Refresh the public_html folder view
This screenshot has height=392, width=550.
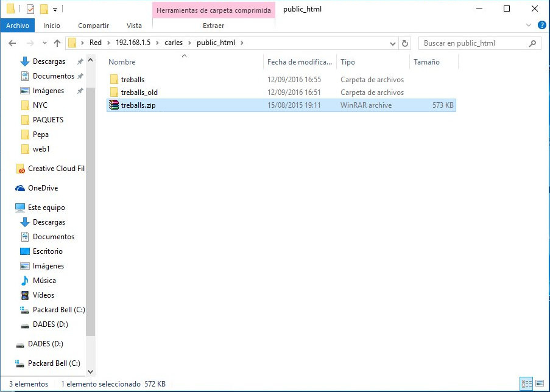(x=405, y=43)
